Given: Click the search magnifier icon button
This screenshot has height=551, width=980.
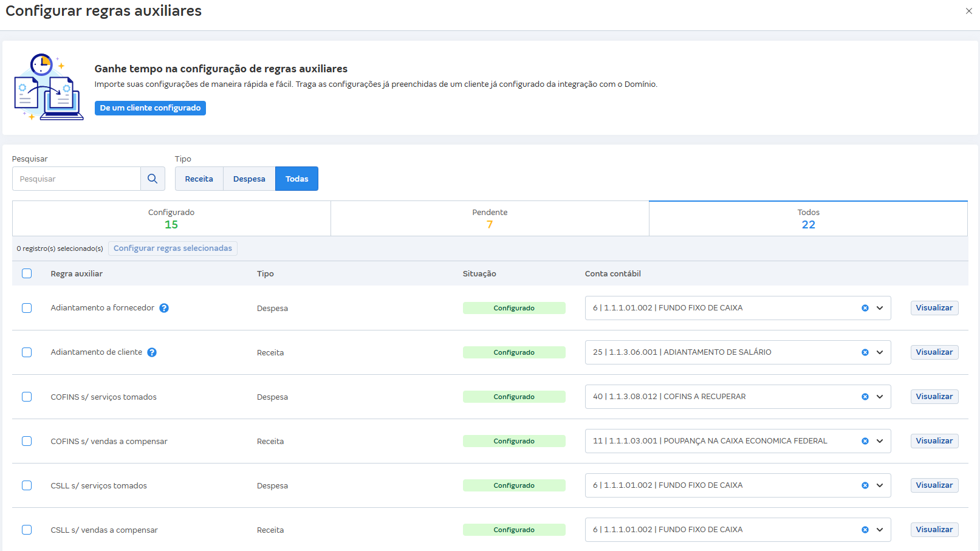Looking at the screenshot, I should (x=152, y=179).
